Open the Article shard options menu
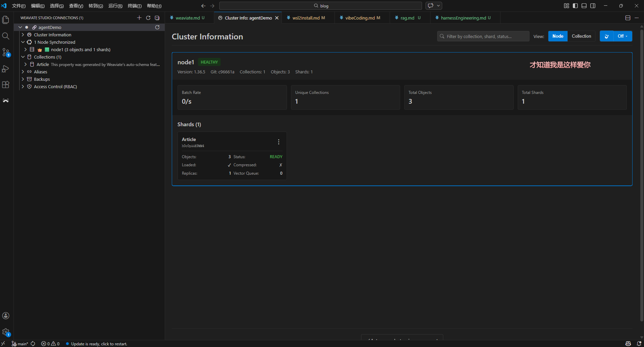Image resolution: width=644 pixels, height=347 pixels. tap(279, 142)
